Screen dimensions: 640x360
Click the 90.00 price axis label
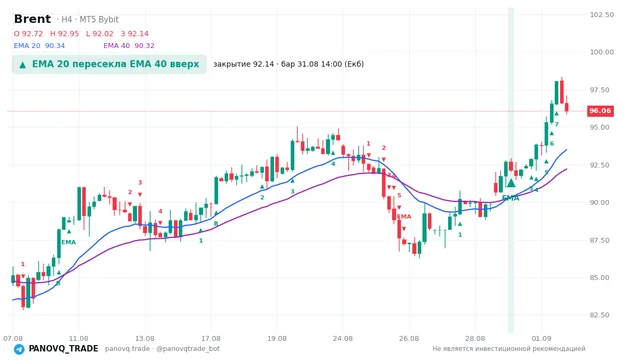pyautogui.click(x=600, y=203)
